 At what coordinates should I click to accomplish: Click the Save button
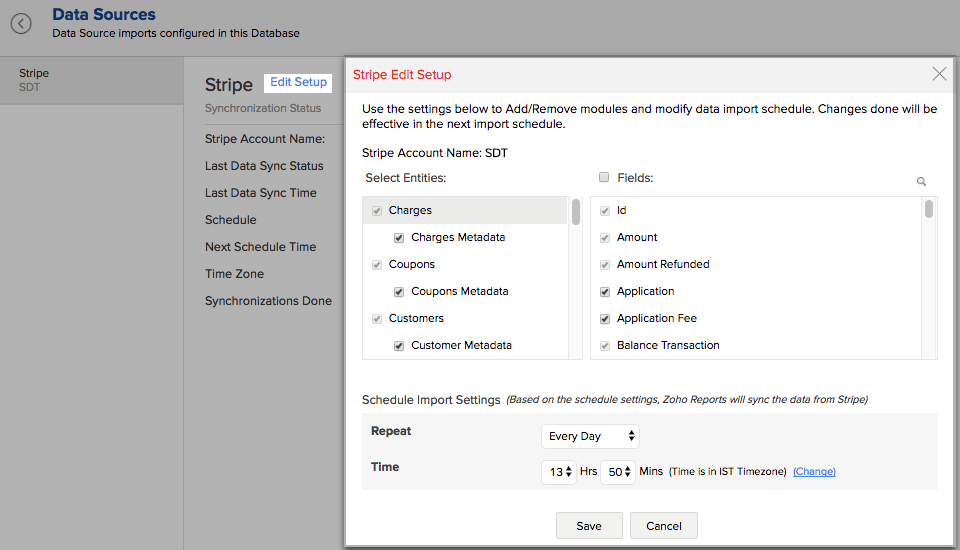click(x=589, y=526)
